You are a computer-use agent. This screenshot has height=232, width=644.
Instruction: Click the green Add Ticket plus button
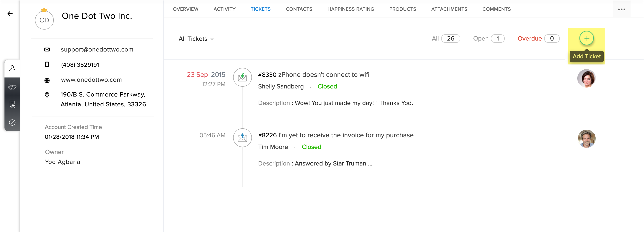pos(586,38)
